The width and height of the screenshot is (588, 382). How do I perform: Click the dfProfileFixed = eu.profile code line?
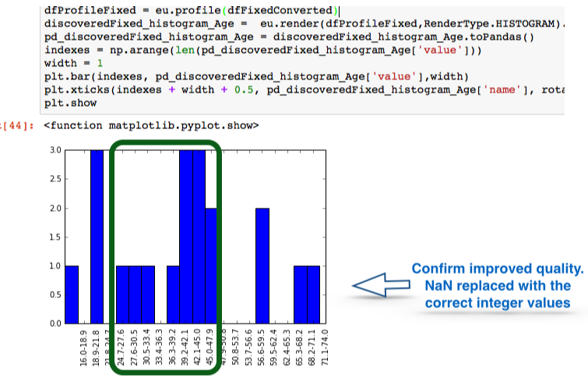[x=192, y=10]
